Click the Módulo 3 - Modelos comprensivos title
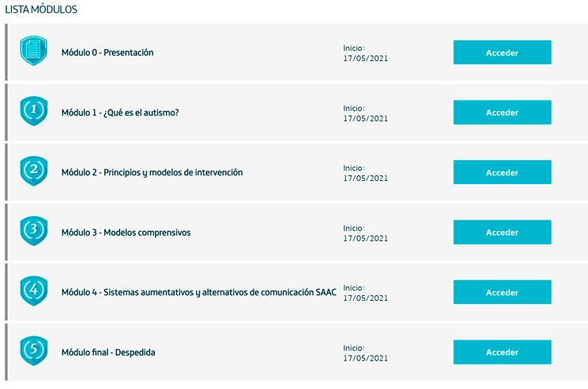Image resolution: width=588 pixels, height=389 pixels. [126, 233]
